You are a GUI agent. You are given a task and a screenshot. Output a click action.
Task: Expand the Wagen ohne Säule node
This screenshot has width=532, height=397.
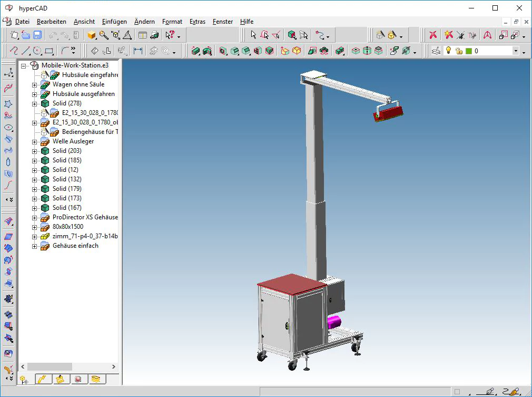[35, 84]
